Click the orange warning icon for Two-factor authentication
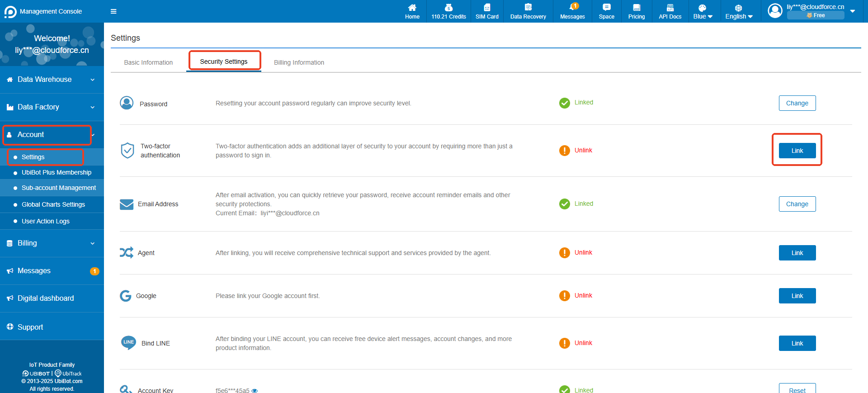The width and height of the screenshot is (868, 393). click(x=565, y=151)
